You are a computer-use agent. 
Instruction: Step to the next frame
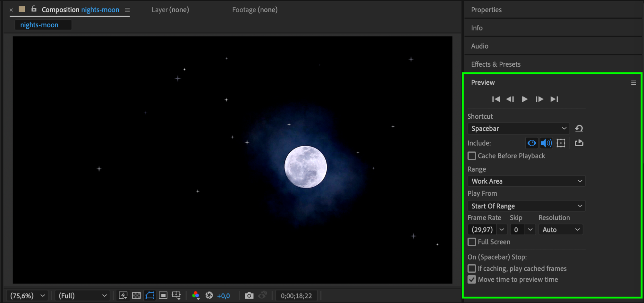pos(539,99)
